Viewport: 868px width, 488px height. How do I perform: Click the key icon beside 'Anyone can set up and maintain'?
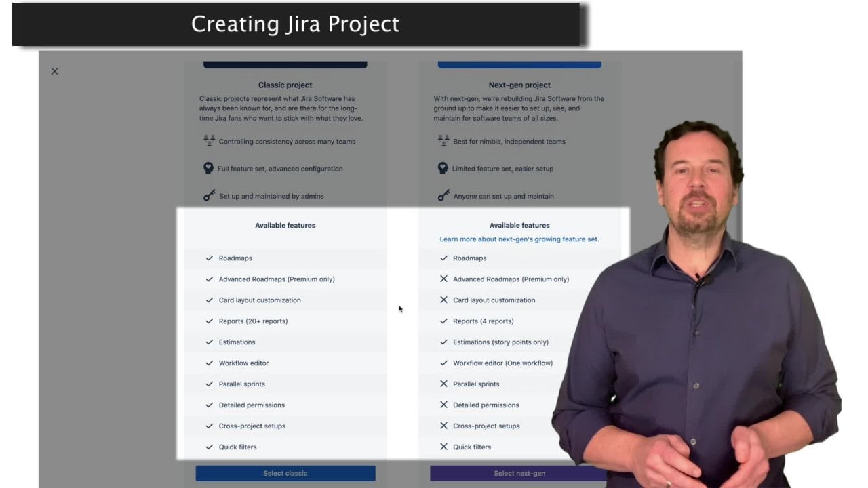(443, 196)
